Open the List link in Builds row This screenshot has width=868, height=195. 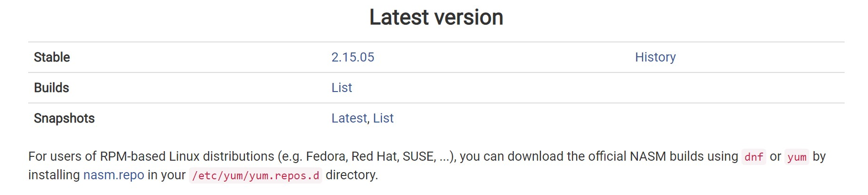coord(342,88)
